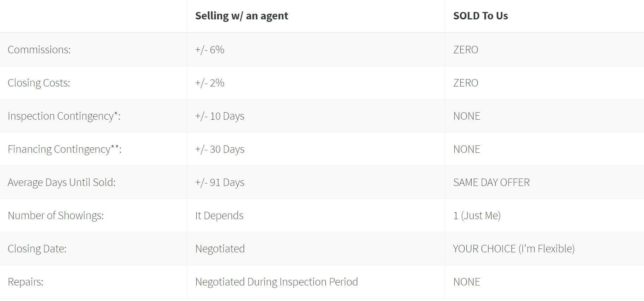Select 'YOUR CHOICE (I'm Flexible)' cell
Image resolution: width=644 pixels, height=301 pixels.
pos(514,249)
